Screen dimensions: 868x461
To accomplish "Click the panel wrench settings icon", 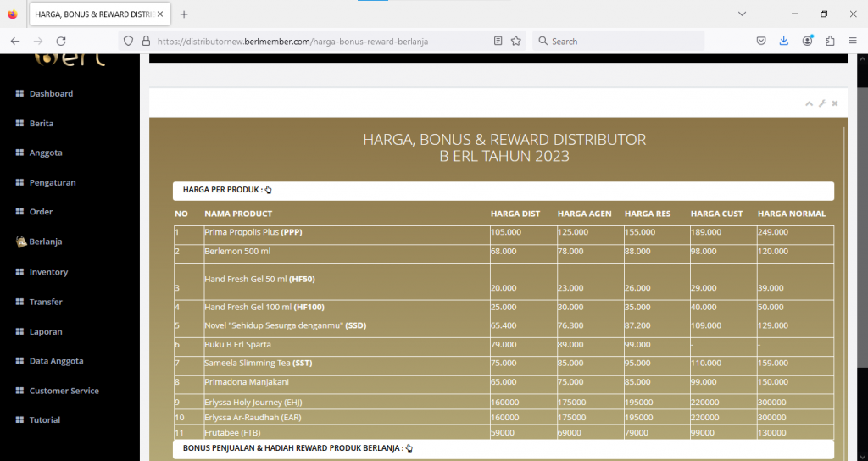I will pos(822,103).
